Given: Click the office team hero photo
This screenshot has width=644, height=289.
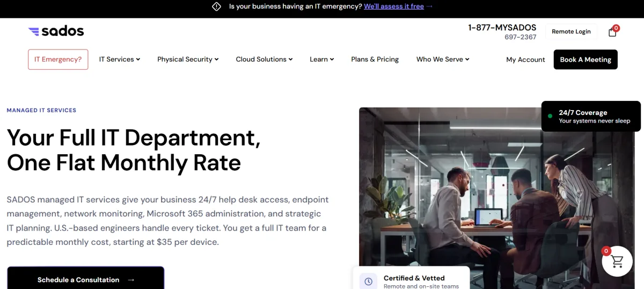Looking at the screenshot, I should tap(496, 198).
